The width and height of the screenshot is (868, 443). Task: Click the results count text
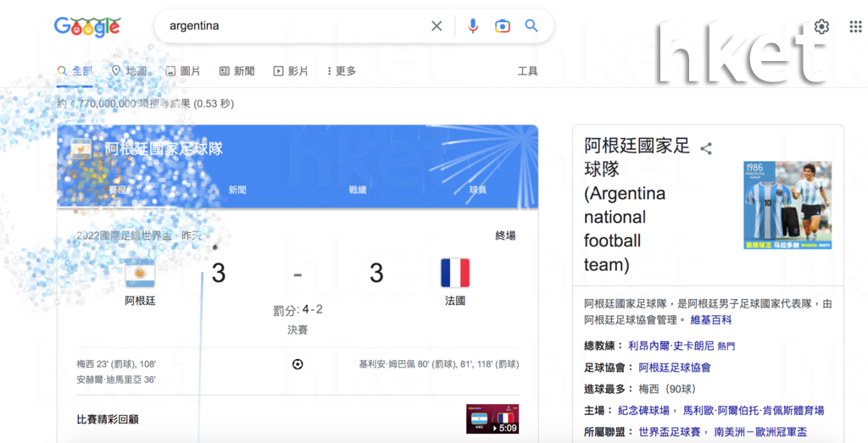click(x=146, y=103)
